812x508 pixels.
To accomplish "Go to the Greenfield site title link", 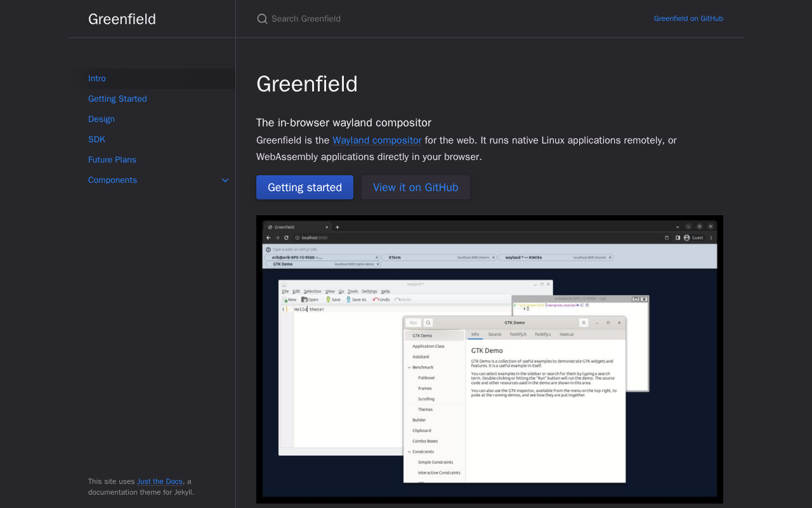I will coord(122,19).
